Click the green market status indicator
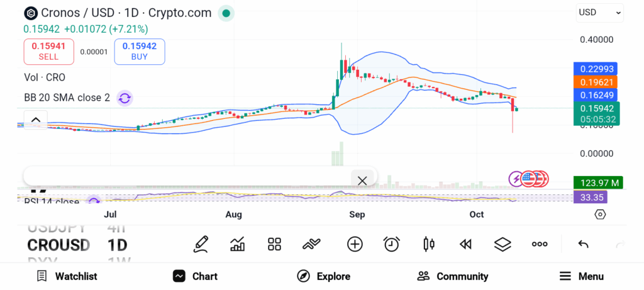Image resolution: width=644 pixels, height=290 pixels. pyautogui.click(x=227, y=13)
